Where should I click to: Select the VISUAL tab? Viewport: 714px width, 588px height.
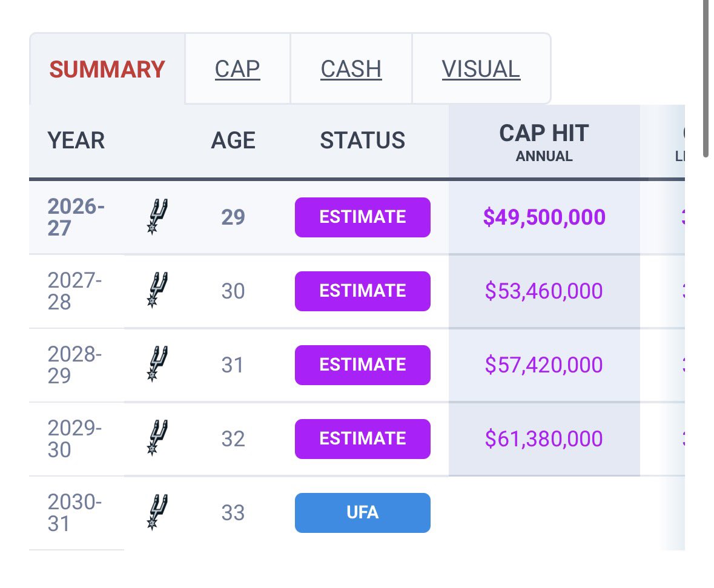coord(481,69)
